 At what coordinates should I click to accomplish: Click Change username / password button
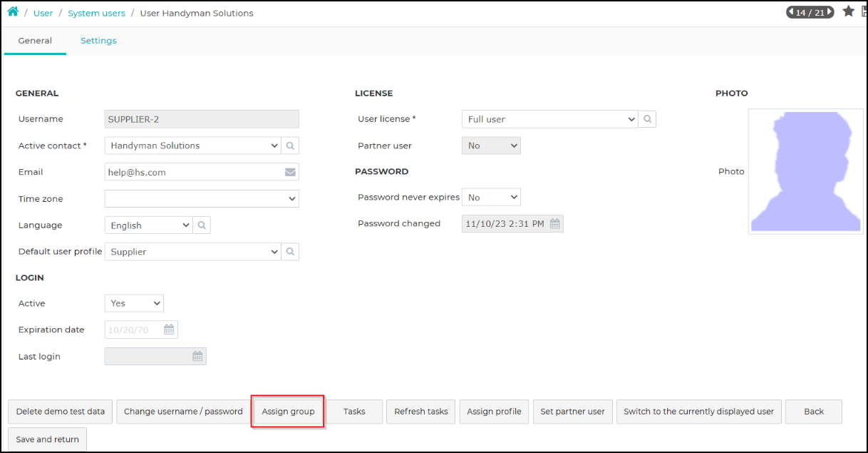183,412
